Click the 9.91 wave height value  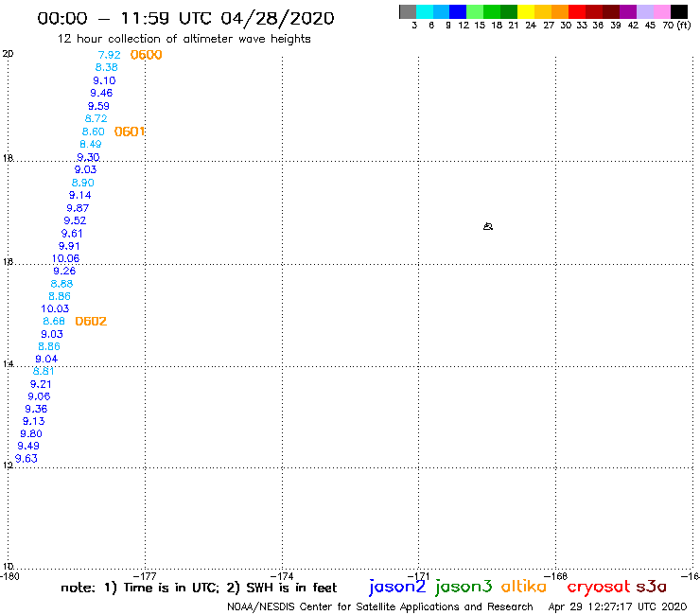point(69,246)
